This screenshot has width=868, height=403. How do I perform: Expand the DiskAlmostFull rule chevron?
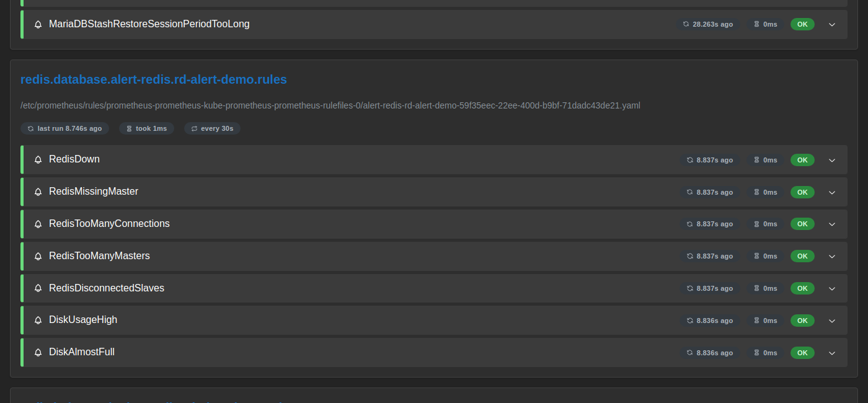click(832, 353)
